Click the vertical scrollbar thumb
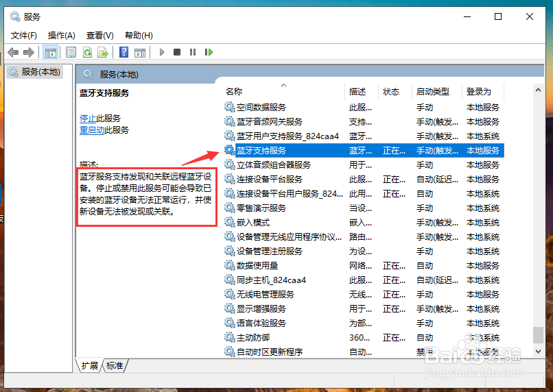This screenshot has width=553, height=392. pos(538,335)
